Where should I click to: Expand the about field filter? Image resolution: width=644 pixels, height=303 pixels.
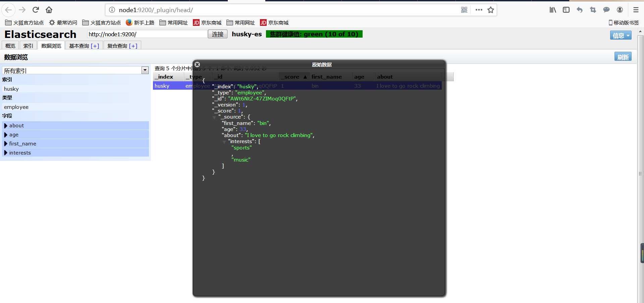pos(76,125)
